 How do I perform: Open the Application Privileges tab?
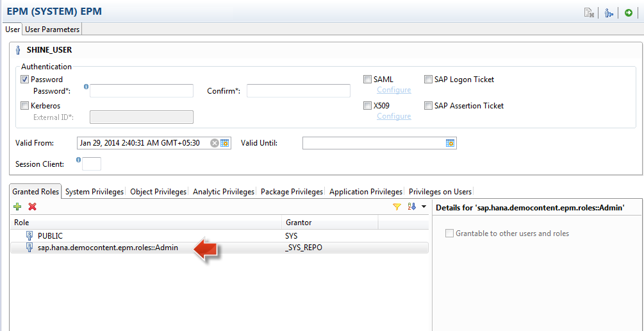tap(365, 192)
